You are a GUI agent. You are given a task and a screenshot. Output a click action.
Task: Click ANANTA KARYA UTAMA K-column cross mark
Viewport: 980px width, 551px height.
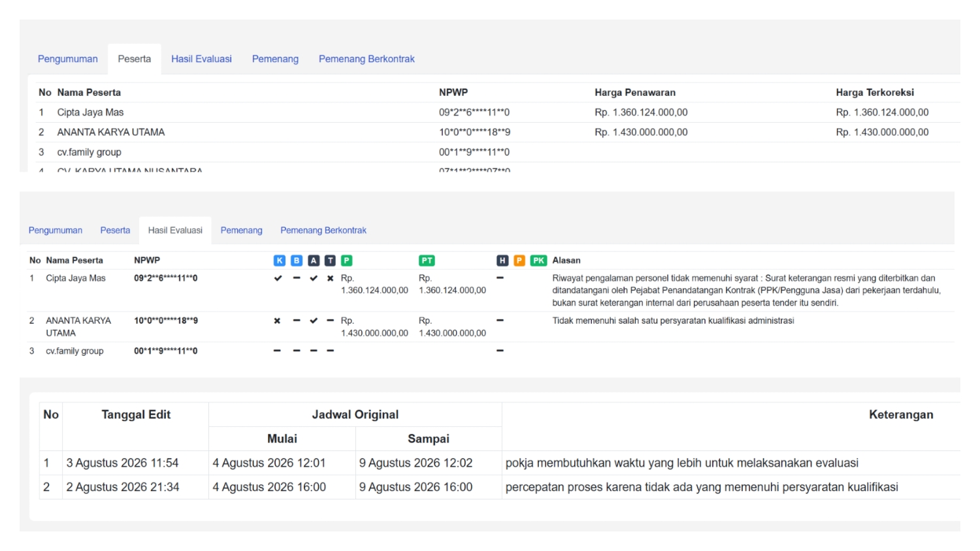tap(277, 321)
